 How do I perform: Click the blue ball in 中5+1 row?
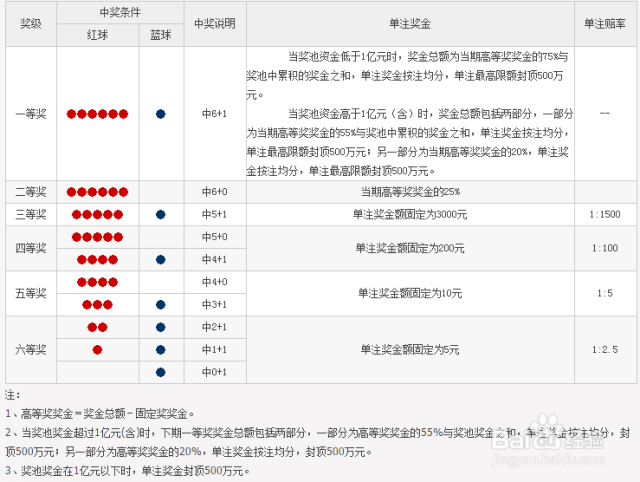click(x=161, y=214)
